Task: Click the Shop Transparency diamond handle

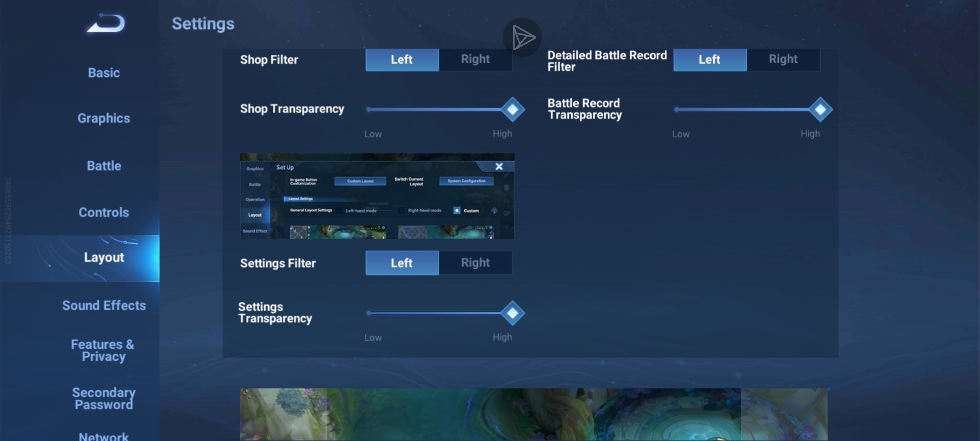Action: [512, 109]
